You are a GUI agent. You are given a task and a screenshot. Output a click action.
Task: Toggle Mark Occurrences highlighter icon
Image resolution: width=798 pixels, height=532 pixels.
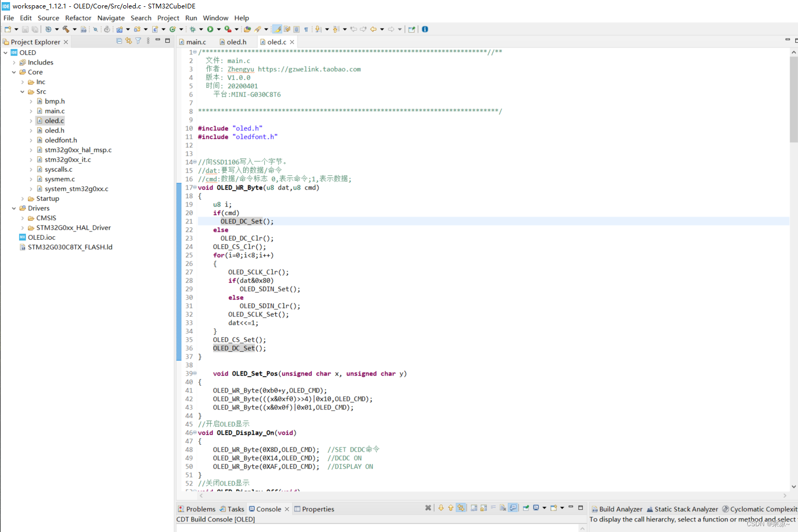coord(277,29)
